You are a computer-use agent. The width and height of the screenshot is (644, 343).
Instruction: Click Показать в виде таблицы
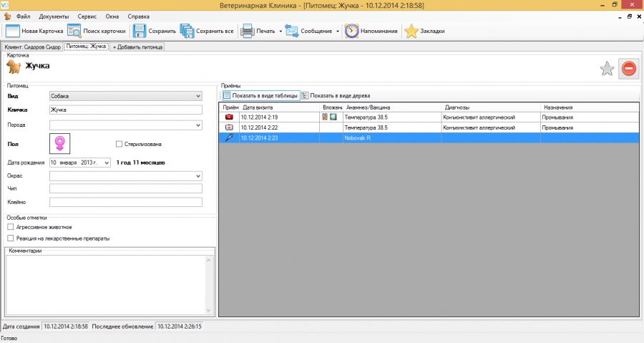tap(260, 96)
